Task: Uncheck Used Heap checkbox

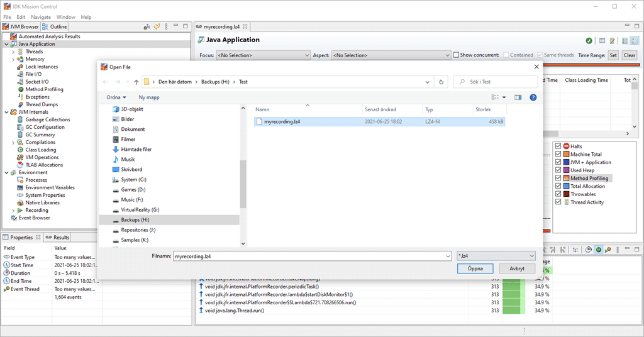Action: coord(558,170)
